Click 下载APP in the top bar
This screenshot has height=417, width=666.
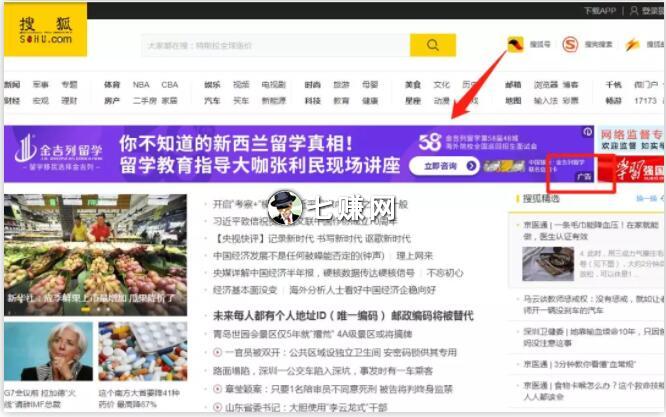tap(599, 11)
